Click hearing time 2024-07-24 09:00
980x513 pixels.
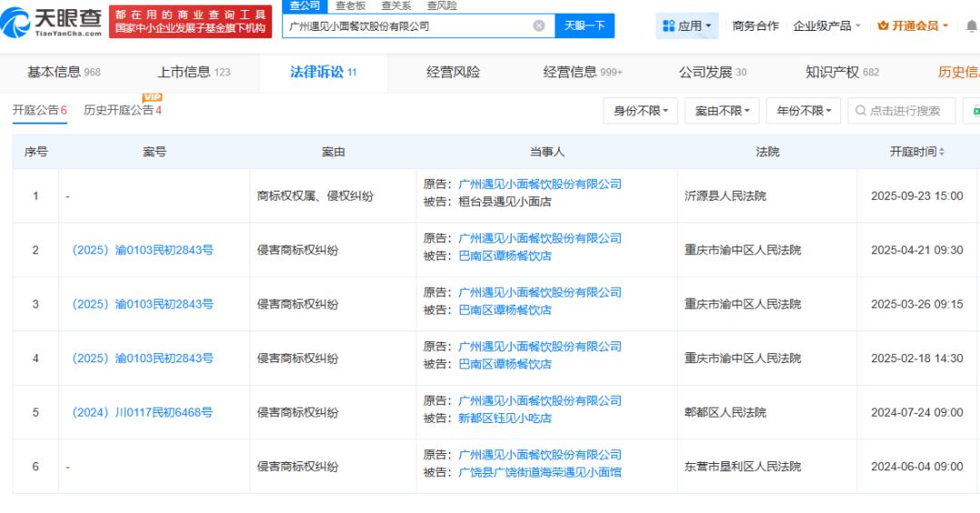click(916, 412)
